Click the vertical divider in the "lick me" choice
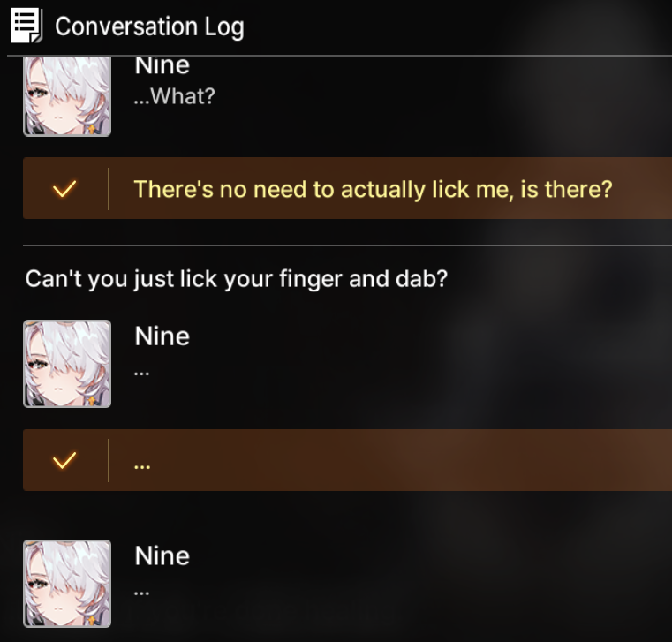The height and width of the screenshot is (642, 672). click(108, 189)
